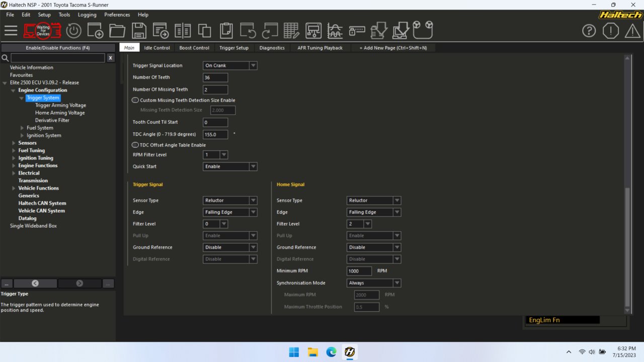Image resolution: width=644 pixels, height=362 pixels.
Task: Click Add New Page tab button
Action: click(x=393, y=48)
